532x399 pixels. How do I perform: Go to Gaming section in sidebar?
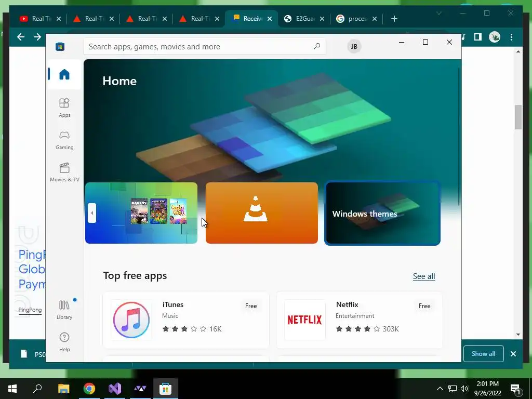click(x=64, y=140)
